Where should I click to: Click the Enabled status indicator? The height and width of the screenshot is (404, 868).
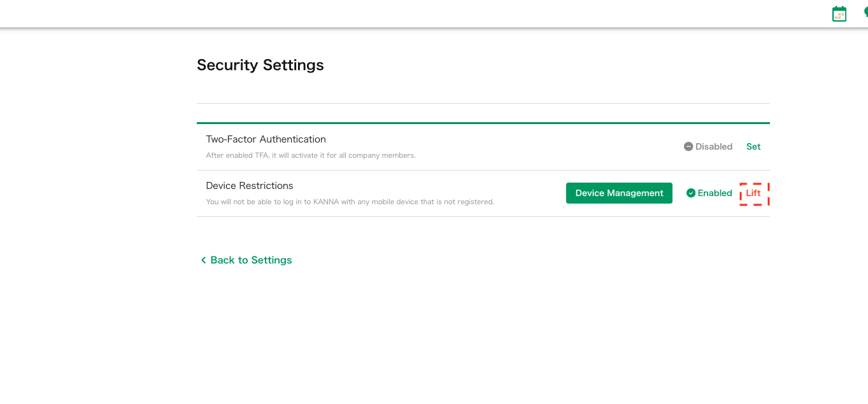click(709, 193)
